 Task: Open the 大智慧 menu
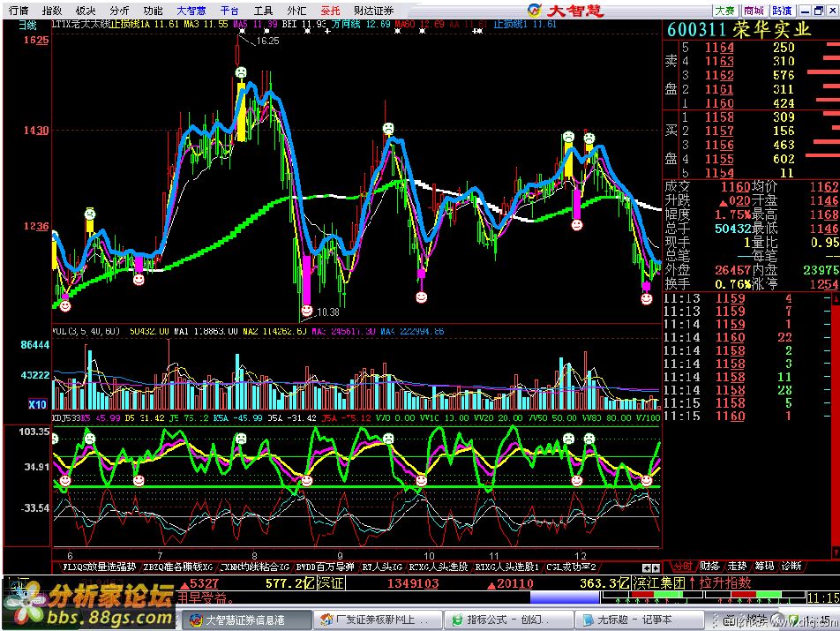coord(191,11)
